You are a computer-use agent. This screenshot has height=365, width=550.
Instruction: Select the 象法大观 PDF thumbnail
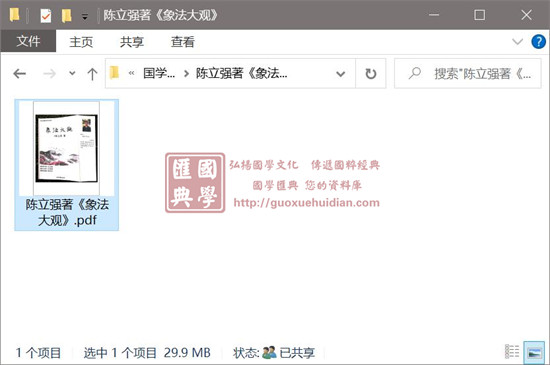(67, 148)
